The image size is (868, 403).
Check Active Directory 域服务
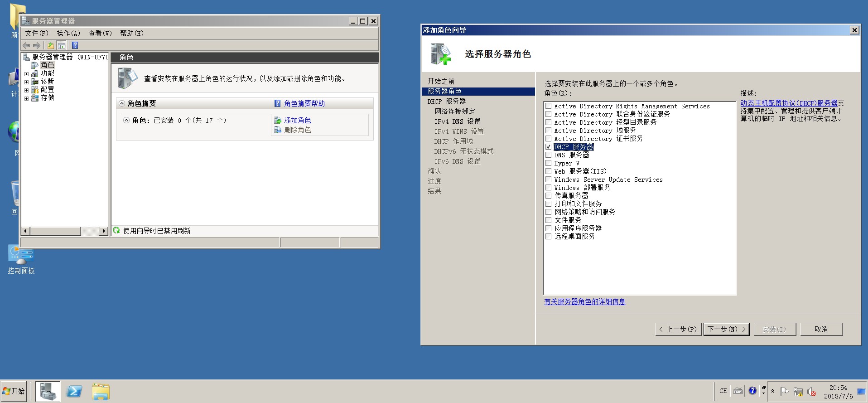548,131
